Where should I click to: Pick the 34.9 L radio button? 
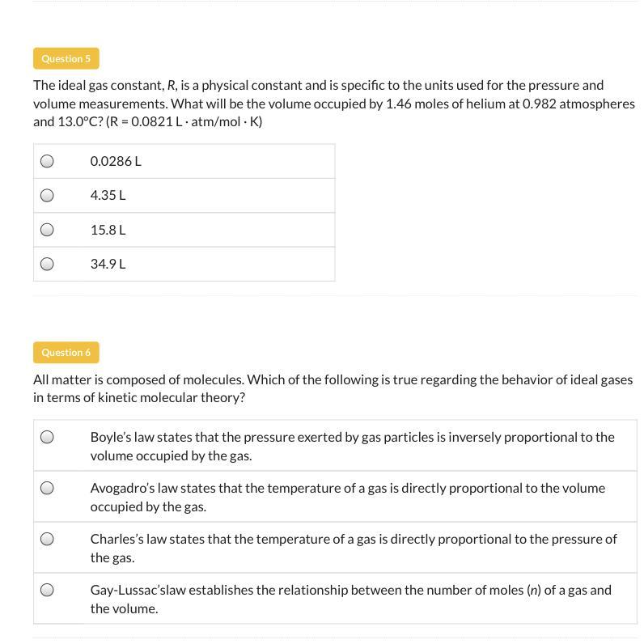click(x=47, y=264)
